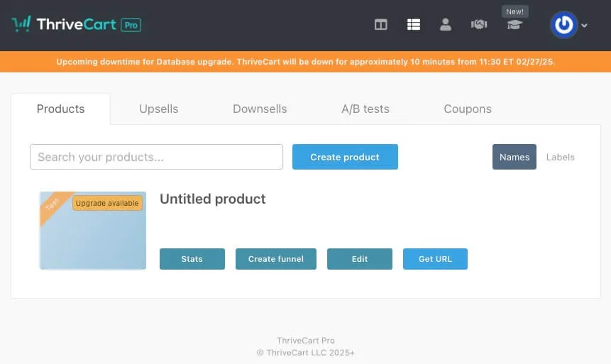Viewport: 611px width, 364px height.
Task: Click the Create product button
Action: click(x=345, y=157)
